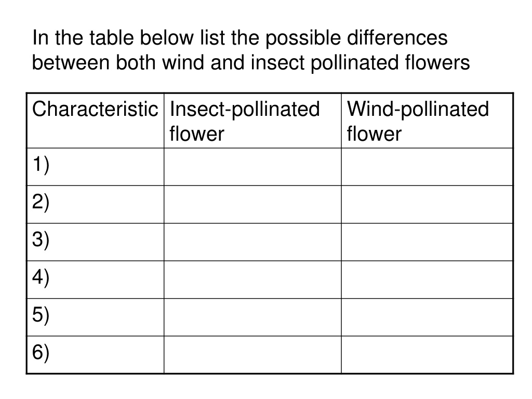The image size is (532, 399).
Task: Click the row label cell numbered 1)
Action: [x=95, y=167]
